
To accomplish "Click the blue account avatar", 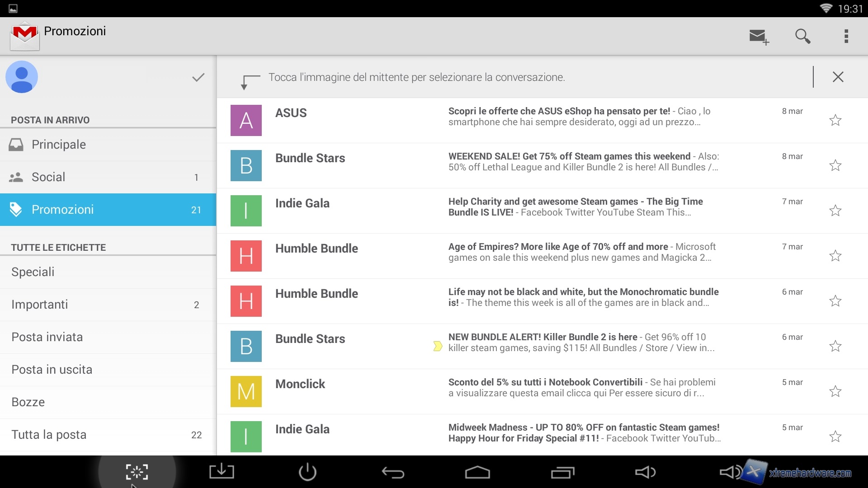I will (x=22, y=77).
